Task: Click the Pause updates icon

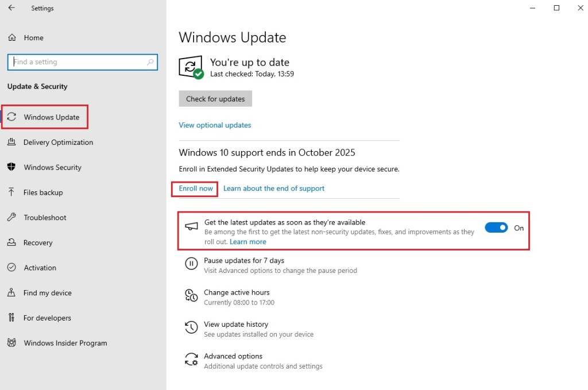Action: [x=191, y=264]
